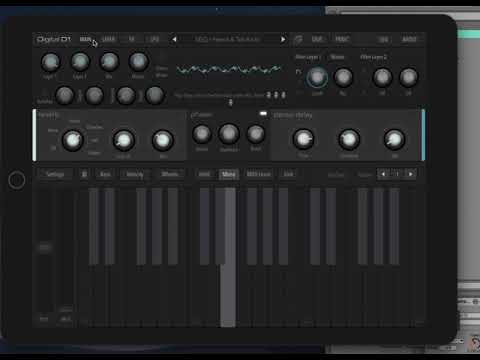Toggle the highlighted Mono button

tap(229, 174)
